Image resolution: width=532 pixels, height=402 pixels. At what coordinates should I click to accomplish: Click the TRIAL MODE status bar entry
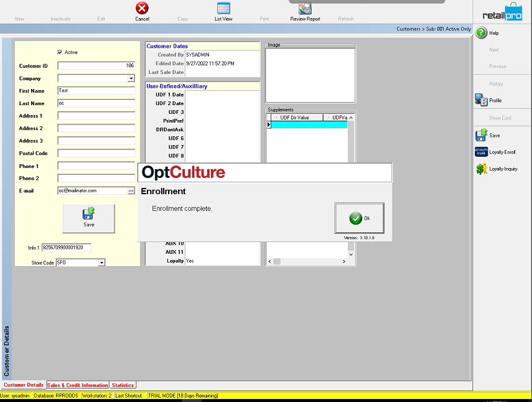pyautogui.click(x=183, y=396)
